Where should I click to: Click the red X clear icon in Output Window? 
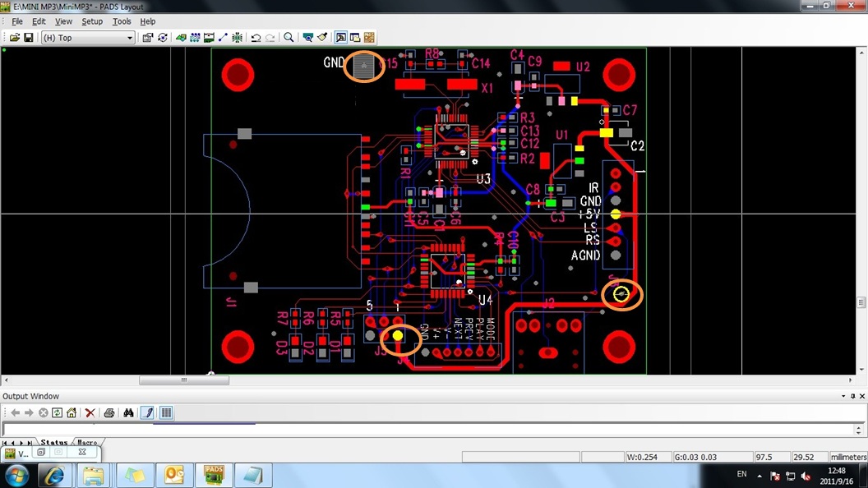[90, 413]
